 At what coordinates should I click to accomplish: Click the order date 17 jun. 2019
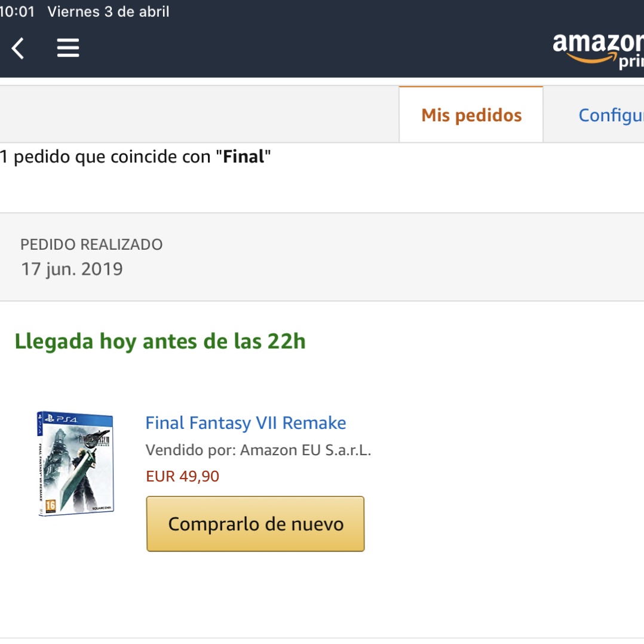tap(72, 269)
